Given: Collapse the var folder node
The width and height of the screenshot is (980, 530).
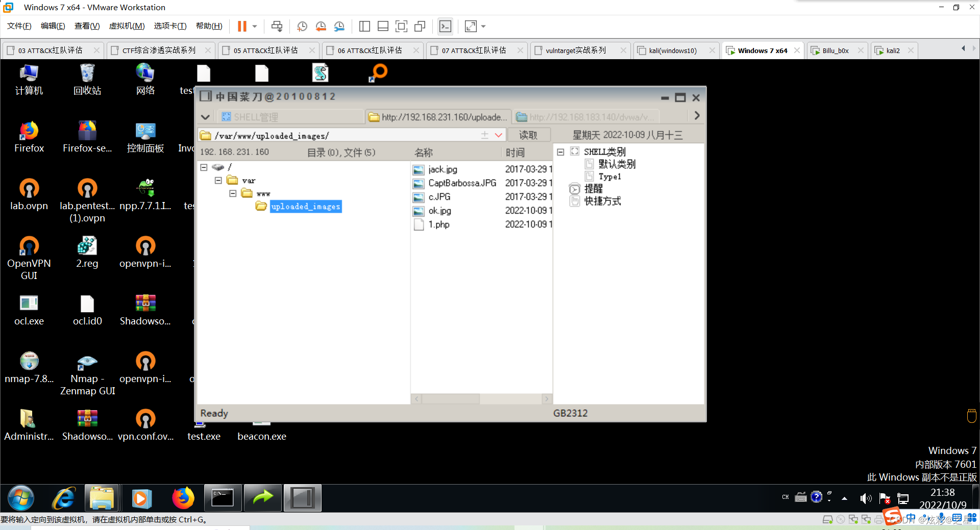Looking at the screenshot, I should pyautogui.click(x=218, y=181).
